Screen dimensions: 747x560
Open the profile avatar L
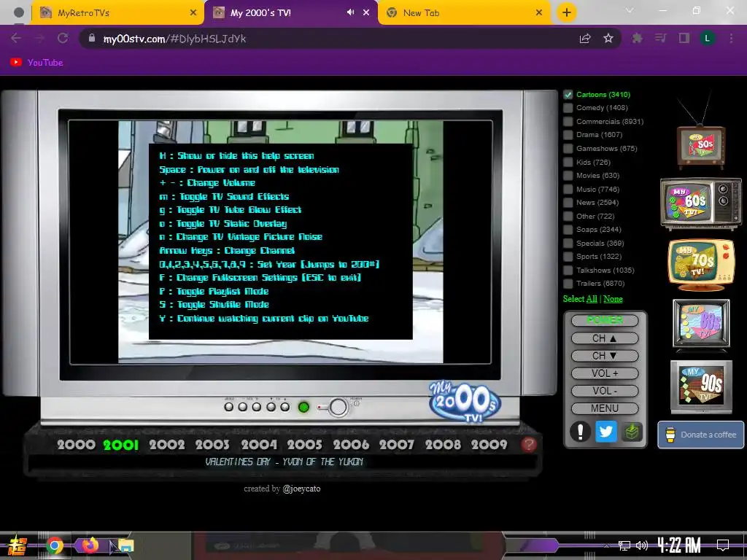(x=708, y=39)
